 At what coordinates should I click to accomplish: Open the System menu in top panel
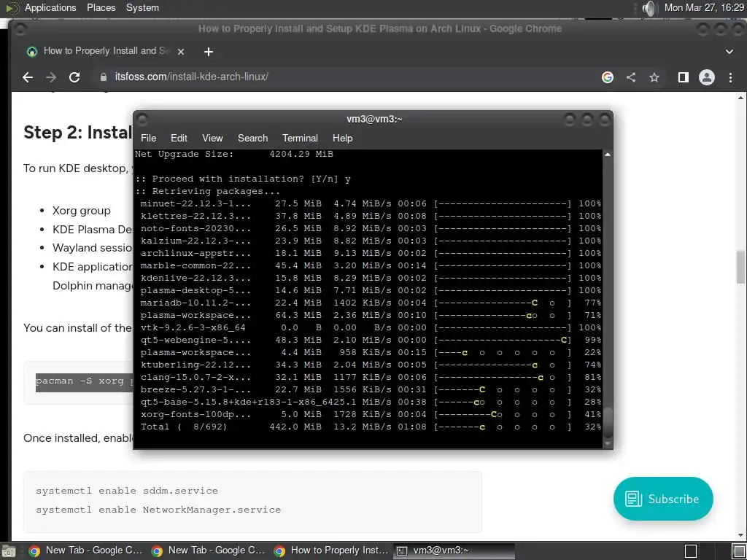(142, 7)
